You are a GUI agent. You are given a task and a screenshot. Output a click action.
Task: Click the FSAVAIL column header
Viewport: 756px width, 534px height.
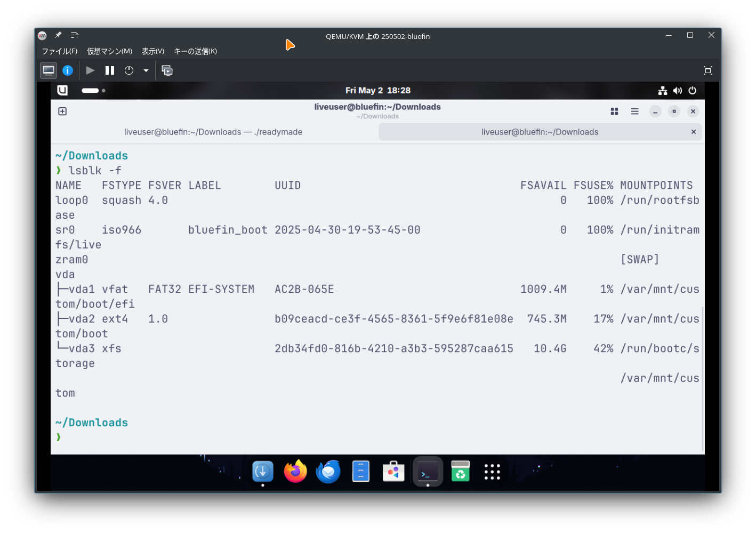click(x=544, y=186)
